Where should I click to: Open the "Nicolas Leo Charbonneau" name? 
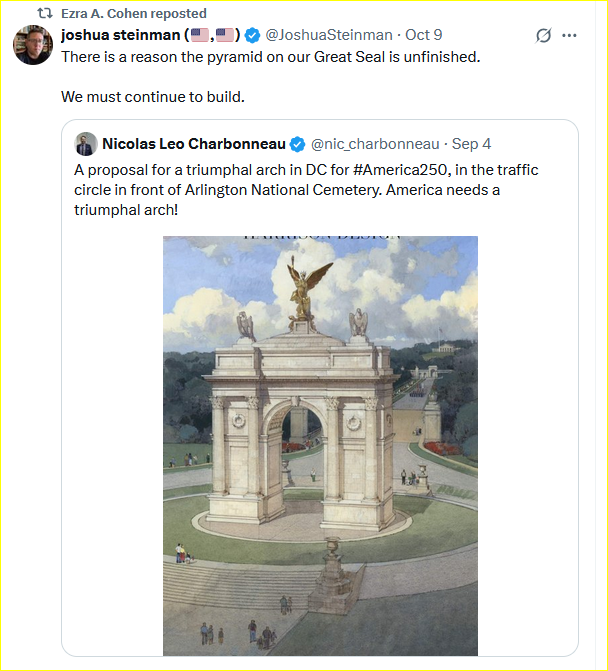click(194, 143)
